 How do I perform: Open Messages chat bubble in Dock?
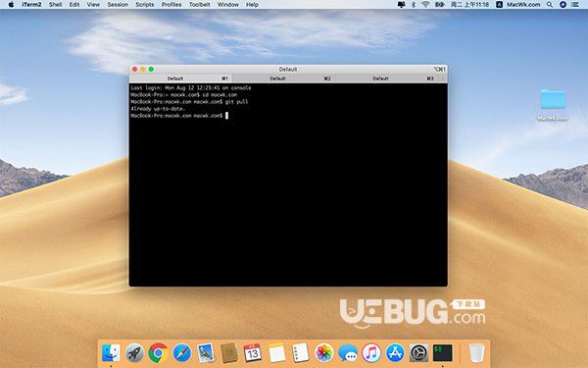(348, 353)
